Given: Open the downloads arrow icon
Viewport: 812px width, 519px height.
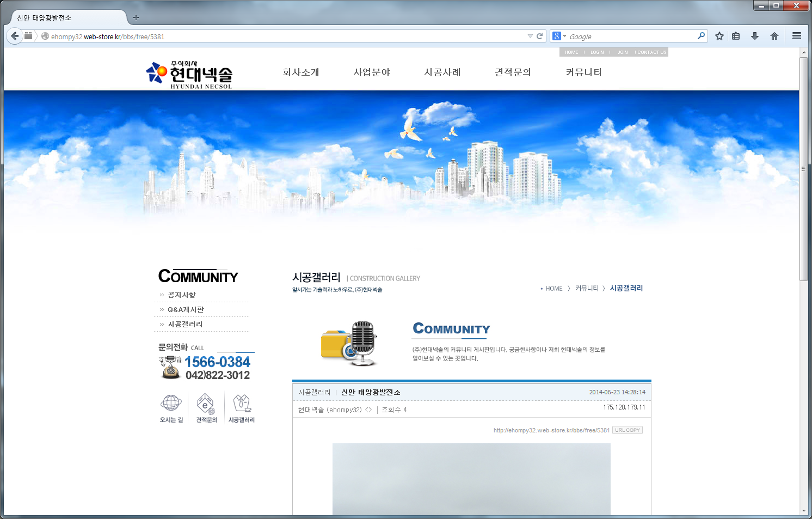Looking at the screenshot, I should click(x=755, y=36).
